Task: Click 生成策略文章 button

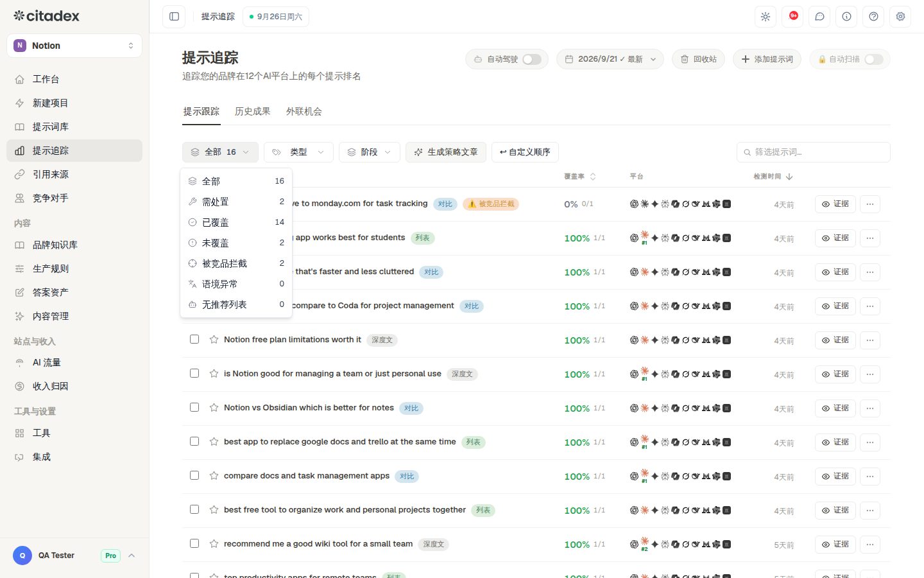Action: coord(446,152)
